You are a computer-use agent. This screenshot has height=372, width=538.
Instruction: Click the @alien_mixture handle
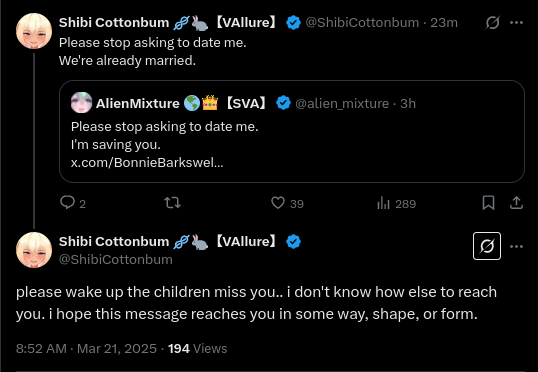pyautogui.click(x=342, y=103)
